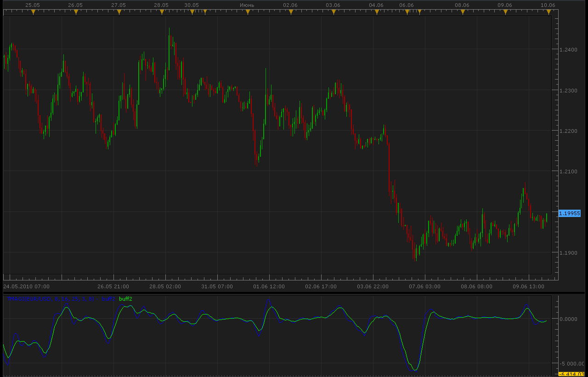The width and height of the screenshot is (588, 377).
Task: Select the 31.05 07:00 time label
Action: tap(217, 286)
